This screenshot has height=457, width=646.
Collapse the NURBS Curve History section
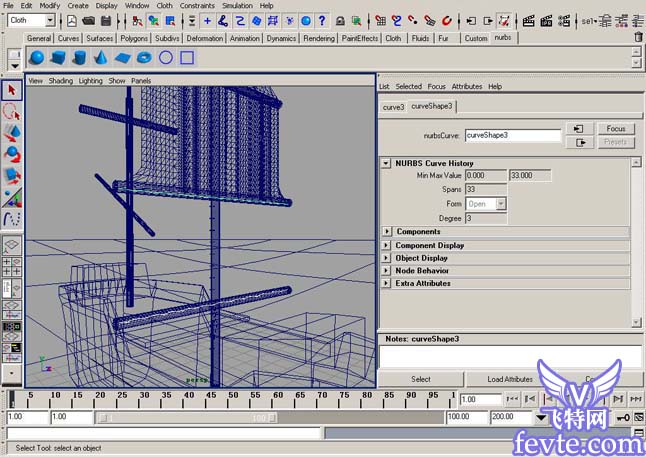tap(386, 163)
